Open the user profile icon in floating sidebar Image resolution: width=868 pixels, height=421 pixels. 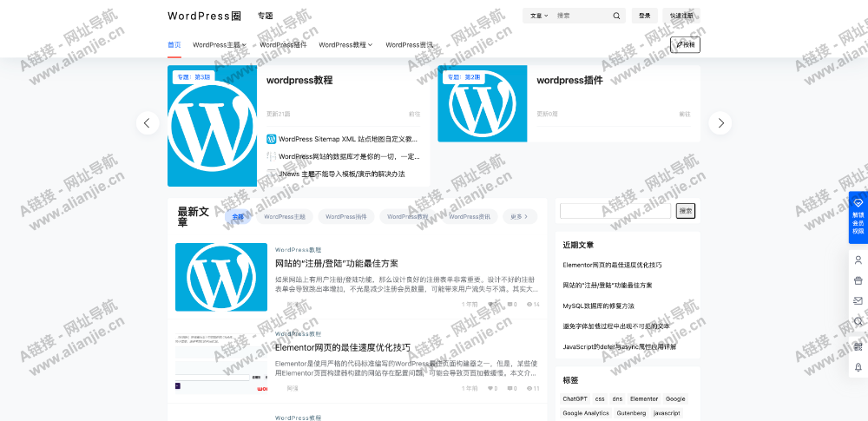click(x=858, y=260)
